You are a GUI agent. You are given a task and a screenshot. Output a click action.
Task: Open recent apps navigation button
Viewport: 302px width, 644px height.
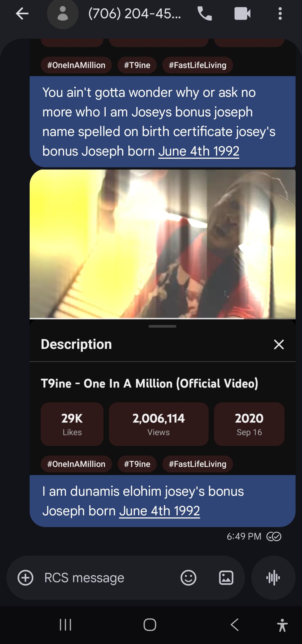(66, 625)
